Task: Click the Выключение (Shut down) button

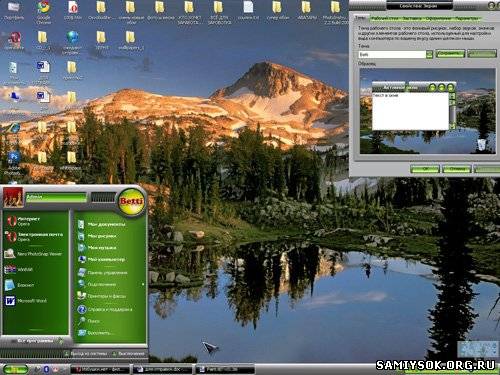Action: [129, 353]
